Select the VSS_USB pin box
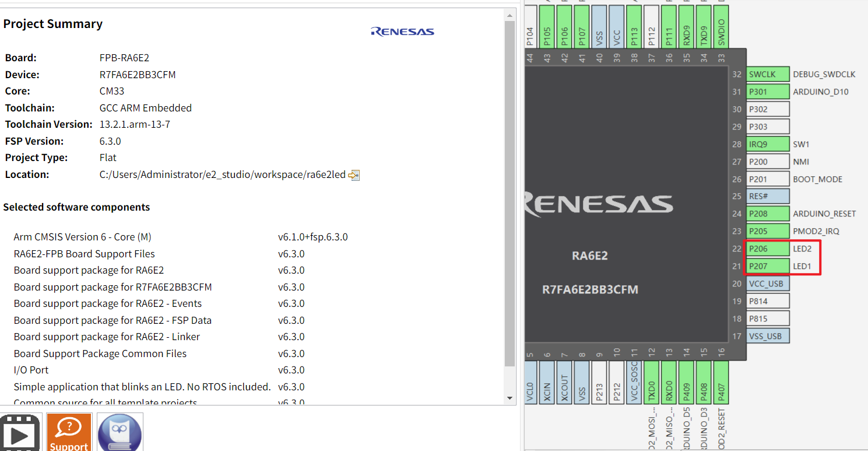 click(768, 336)
